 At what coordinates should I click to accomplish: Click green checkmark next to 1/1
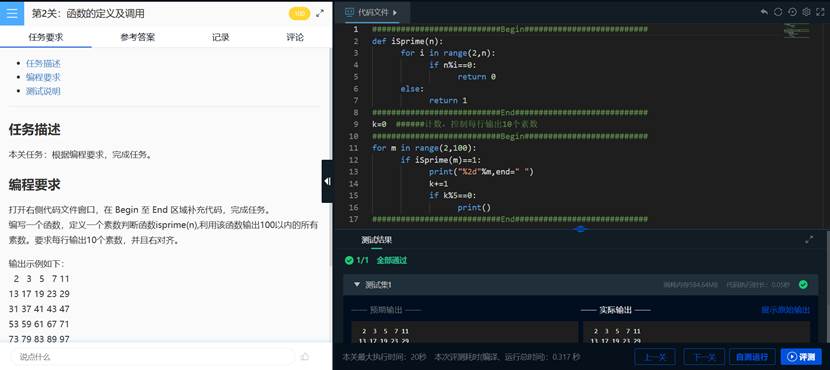[x=349, y=260]
